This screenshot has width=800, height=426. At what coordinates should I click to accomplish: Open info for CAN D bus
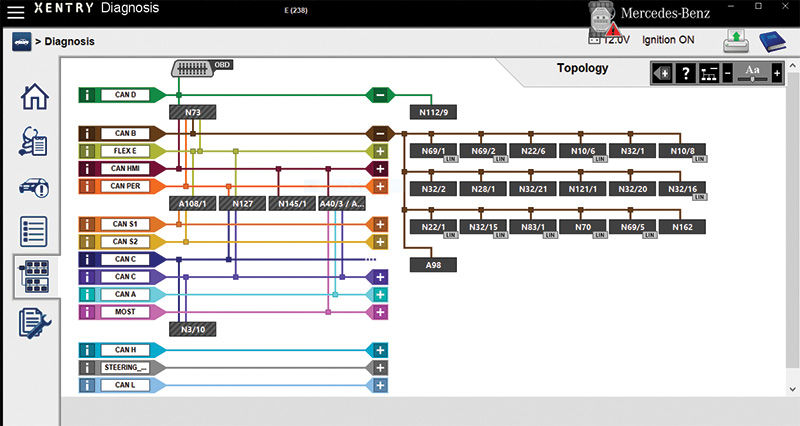[87, 95]
